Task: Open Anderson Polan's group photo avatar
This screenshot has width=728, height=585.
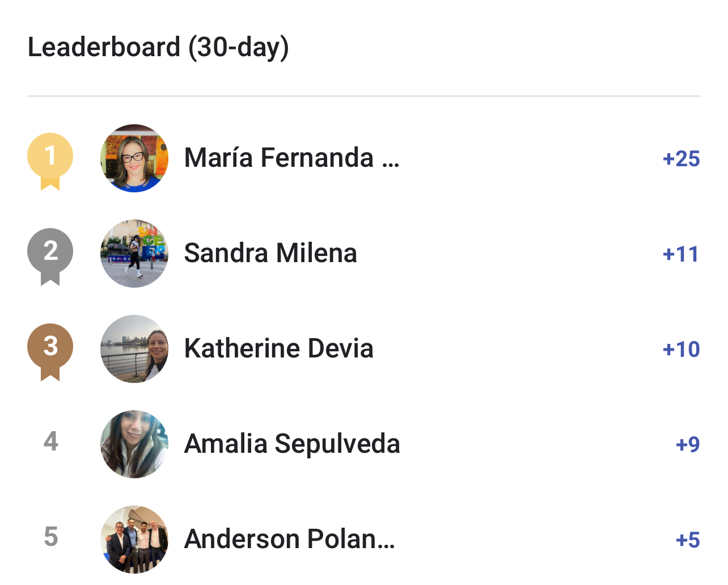Action: point(134,540)
